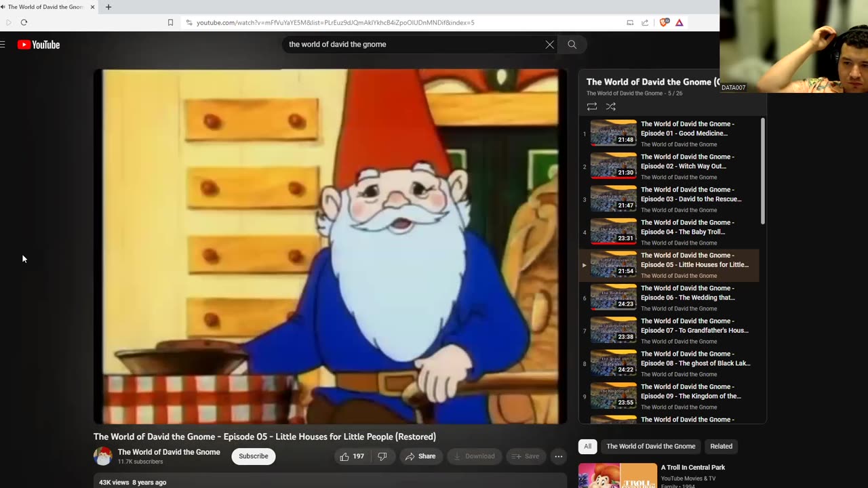Screen dimensions: 868x488
Task: Click the Brave Shields lion icon
Action: tap(664, 22)
